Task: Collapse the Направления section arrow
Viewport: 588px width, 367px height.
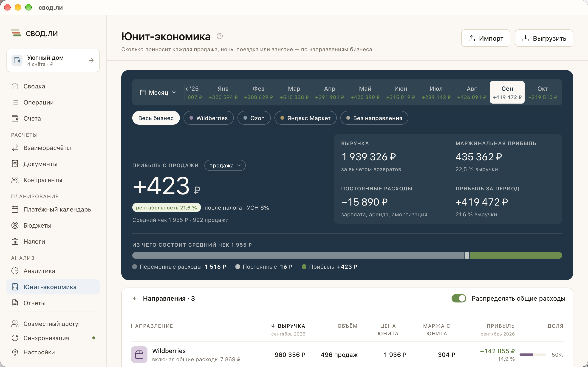Action: (x=135, y=298)
